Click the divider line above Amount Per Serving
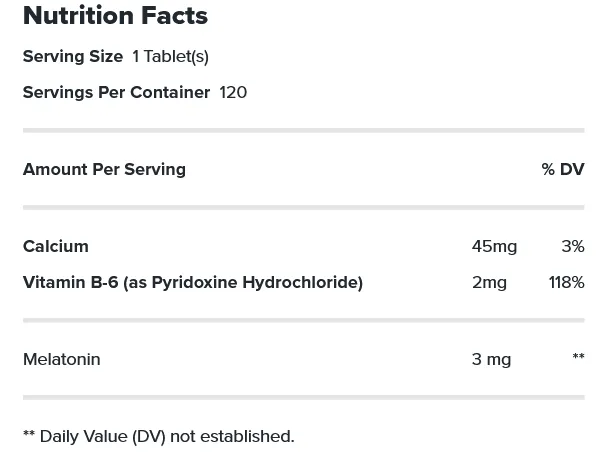 click(x=303, y=130)
